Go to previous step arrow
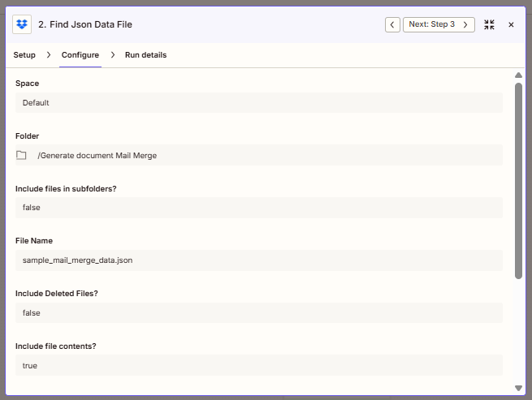 [x=392, y=24]
